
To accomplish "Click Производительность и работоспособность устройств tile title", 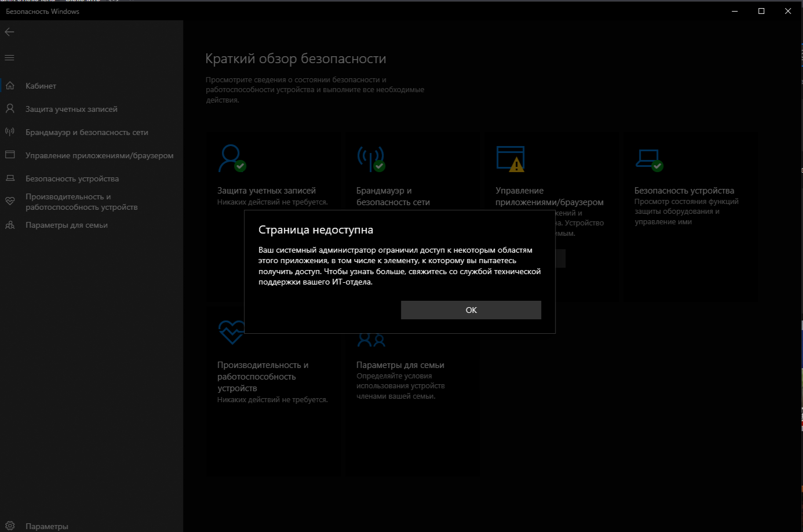I will coord(263,377).
